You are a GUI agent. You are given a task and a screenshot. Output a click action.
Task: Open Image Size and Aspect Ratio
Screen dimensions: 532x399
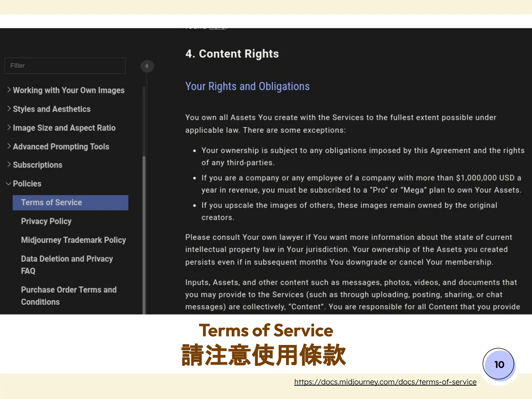(x=64, y=128)
